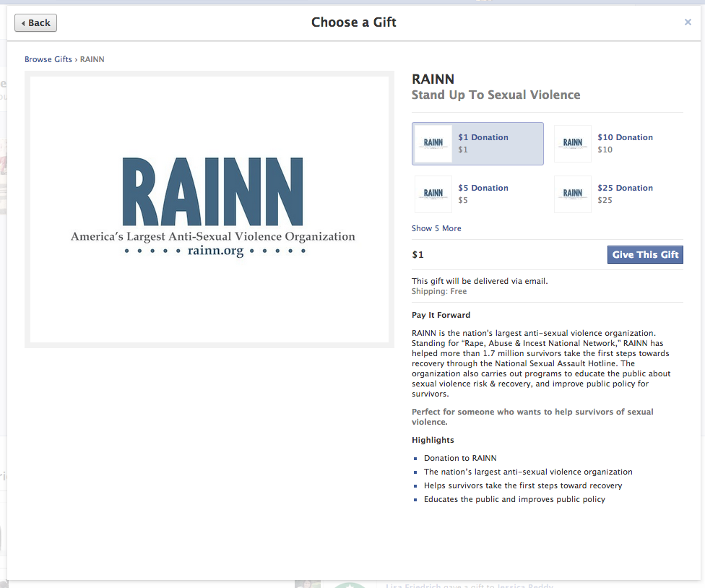Click the Give This Gift button
Image resolution: width=705 pixels, height=588 pixels.
pos(645,254)
